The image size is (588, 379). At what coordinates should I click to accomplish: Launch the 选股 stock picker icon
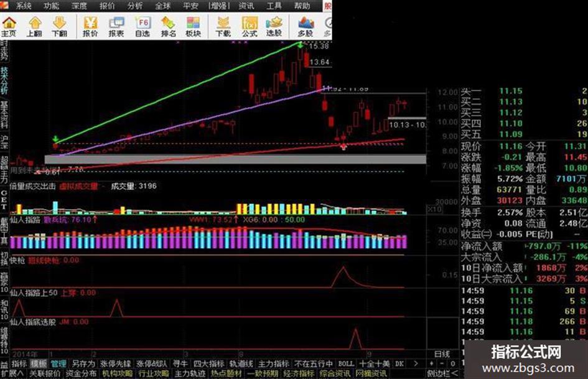(274, 27)
